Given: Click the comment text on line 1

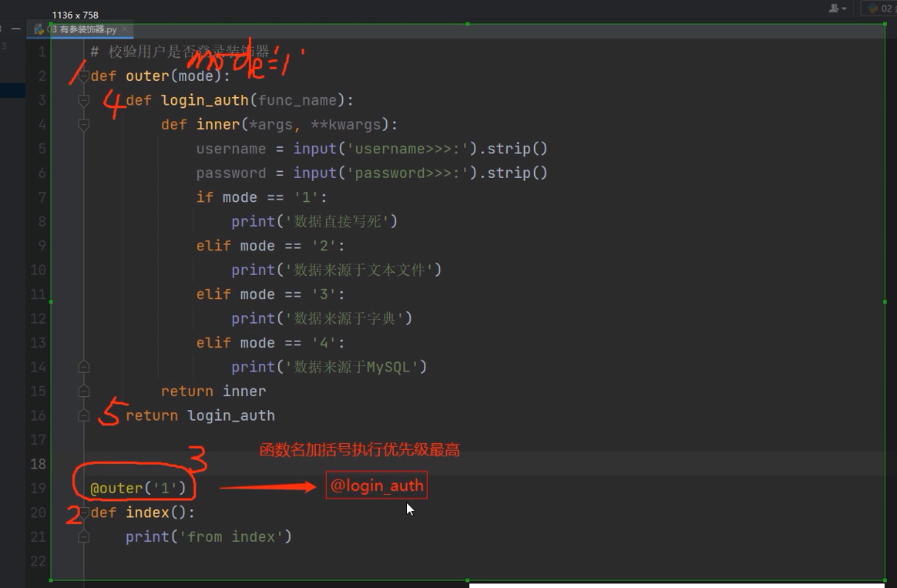Looking at the screenshot, I should 180,52.
